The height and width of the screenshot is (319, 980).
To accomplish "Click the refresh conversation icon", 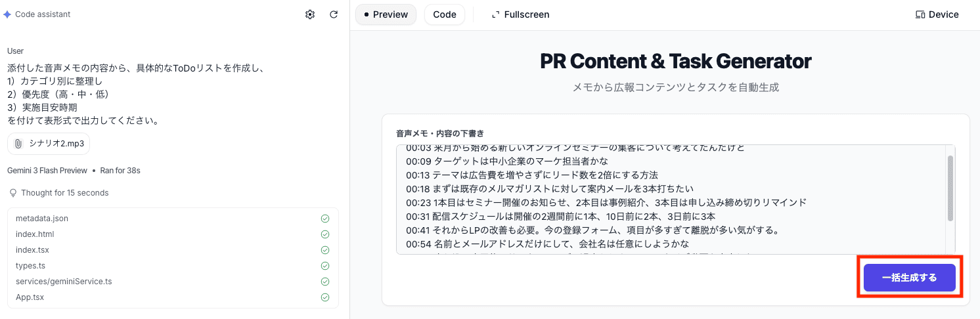I will coord(334,14).
